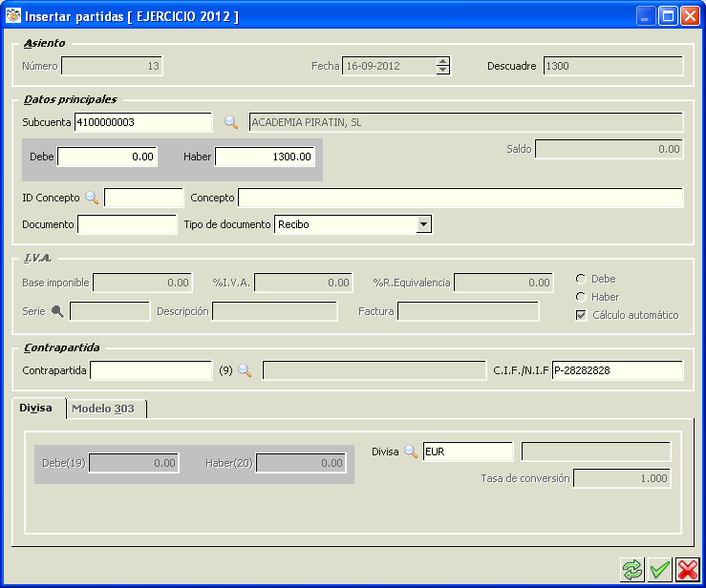
Task: Click the Haber(20) currency field
Action: tap(301, 463)
